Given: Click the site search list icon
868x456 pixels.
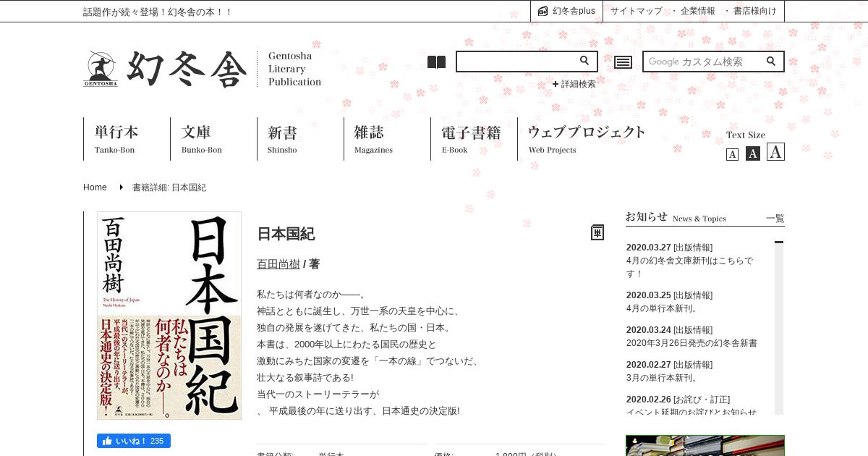Looking at the screenshot, I should tap(623, 62).
